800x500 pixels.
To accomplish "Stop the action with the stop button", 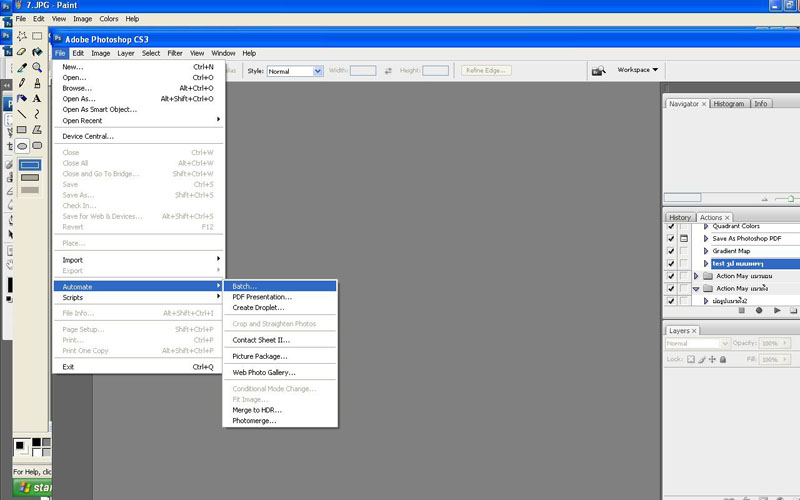I will pos(742,310).
